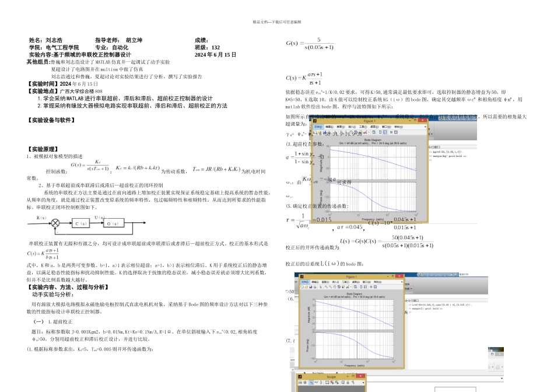This screenshot has height=392, width=554.
Task: Open 查看 menu in lower Figure 1 window
Action: pos(325,282)
